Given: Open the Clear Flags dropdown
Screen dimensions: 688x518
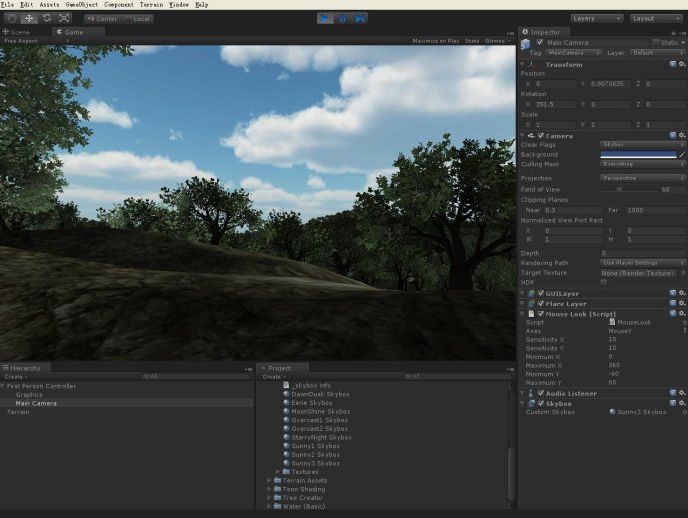Looking at the screenshot, I should click(639, 145).
